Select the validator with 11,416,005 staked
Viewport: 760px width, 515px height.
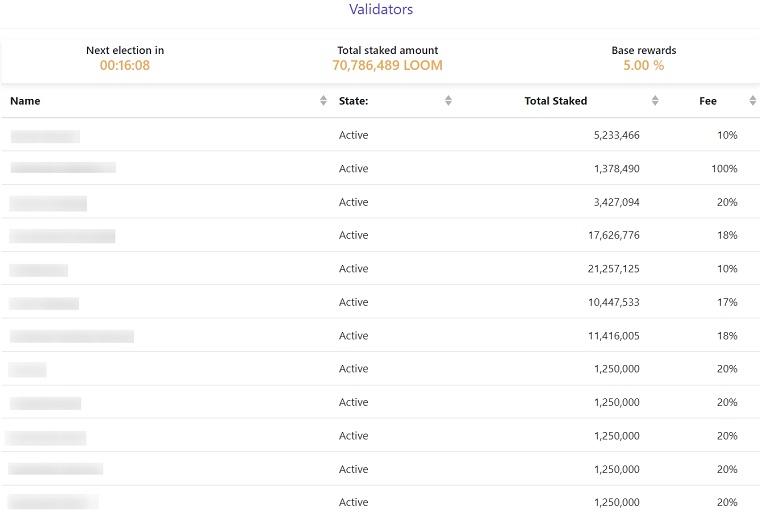click(380, 335)
